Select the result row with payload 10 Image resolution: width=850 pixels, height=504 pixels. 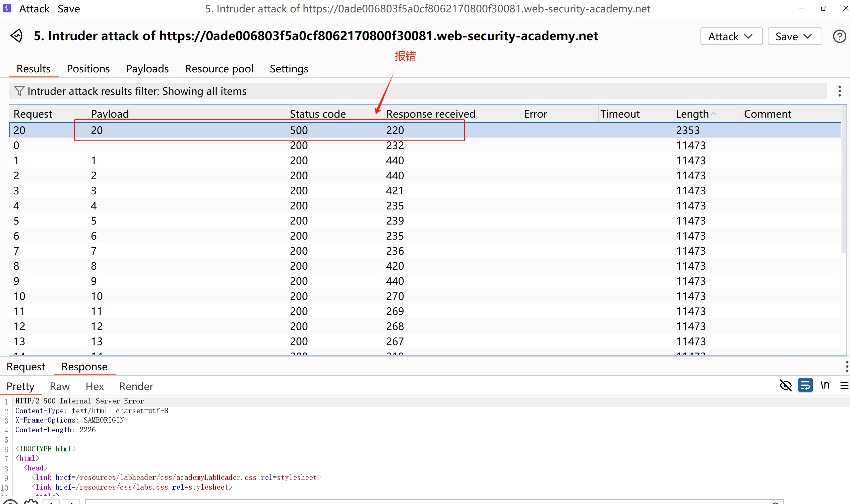point(97,296)
